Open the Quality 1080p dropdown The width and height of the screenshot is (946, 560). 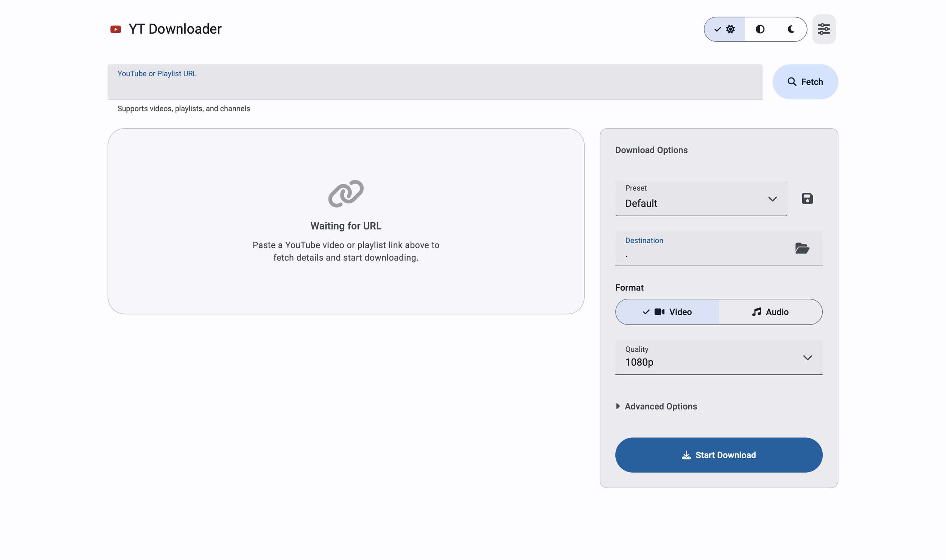[x=718, y=358]
